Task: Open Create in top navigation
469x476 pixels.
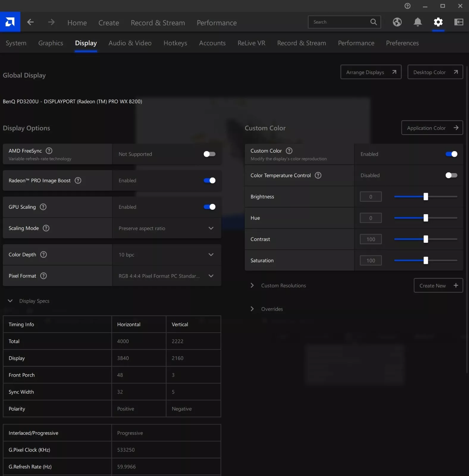Action: click(x=109, y=23)
